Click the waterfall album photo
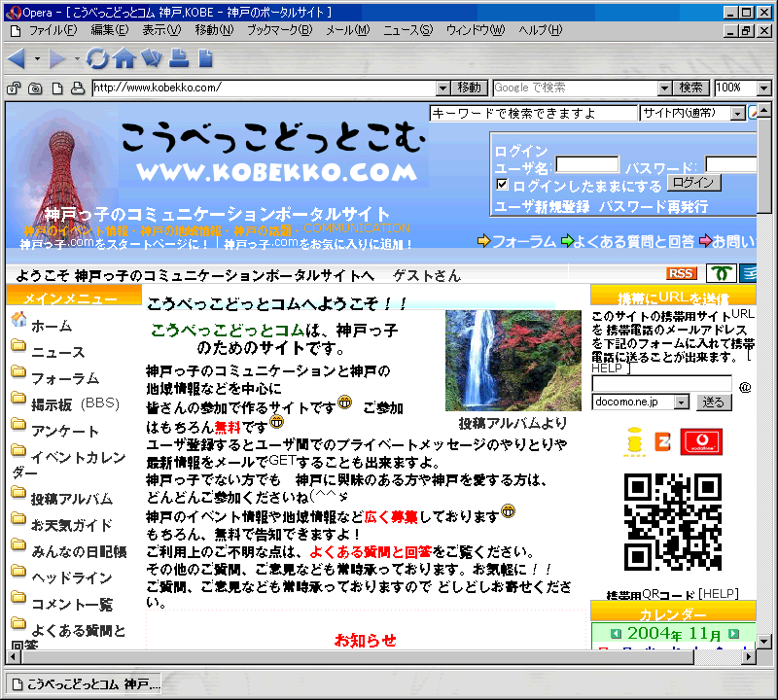The height and width of the screenshot is (700, 778). [x=513, y=361]
